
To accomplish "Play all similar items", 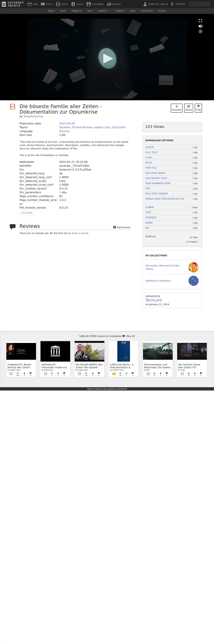I will [129, 336].
